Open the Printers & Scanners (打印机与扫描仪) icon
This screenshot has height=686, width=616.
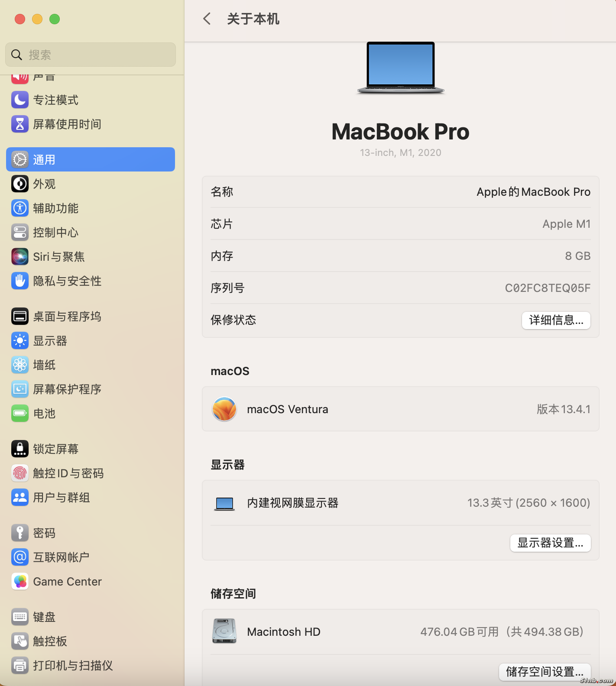tap(20, 666)
